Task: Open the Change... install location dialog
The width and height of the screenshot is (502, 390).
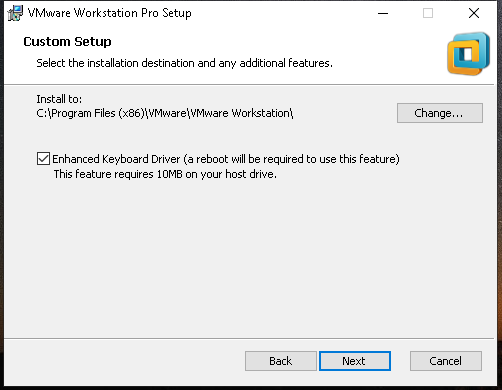Action: [x=440, y=113]
